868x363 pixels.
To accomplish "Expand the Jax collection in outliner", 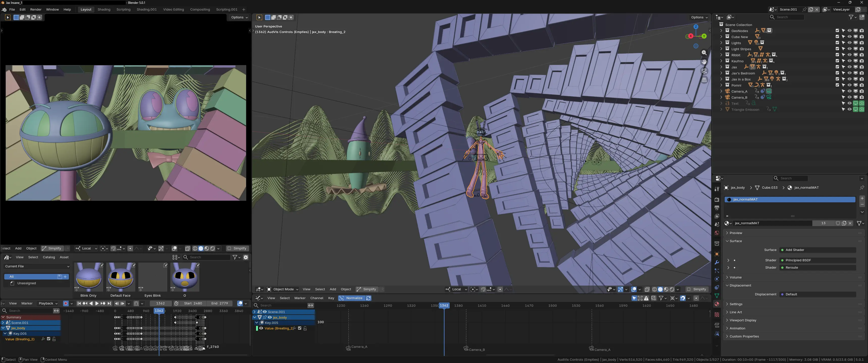I will point(721,67).
